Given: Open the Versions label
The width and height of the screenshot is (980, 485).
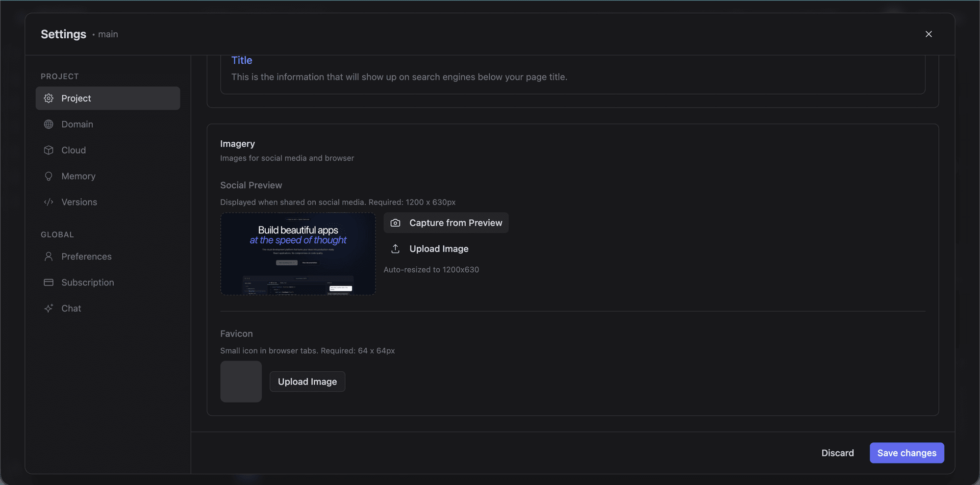Looking at the screenshot, I should click(79, 202).
